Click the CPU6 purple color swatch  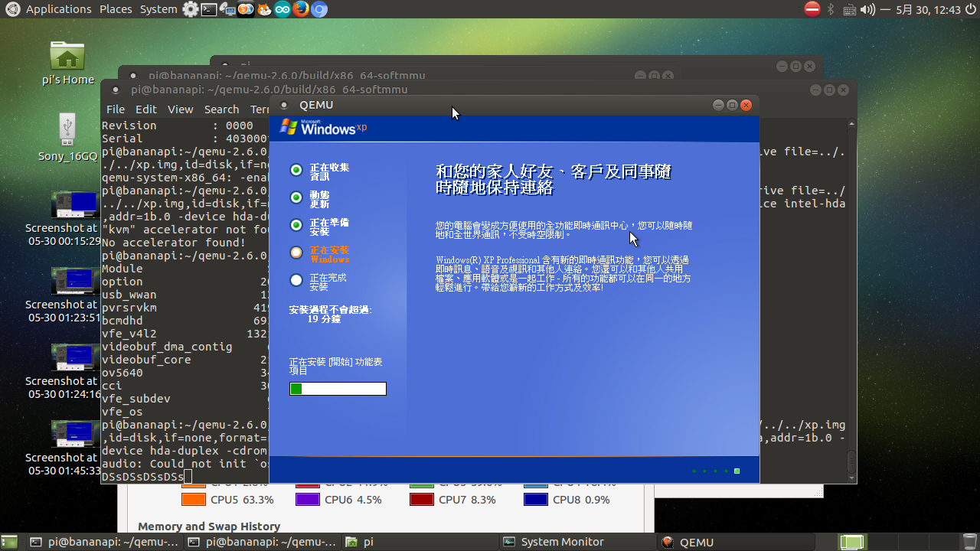tap(307, 500)
